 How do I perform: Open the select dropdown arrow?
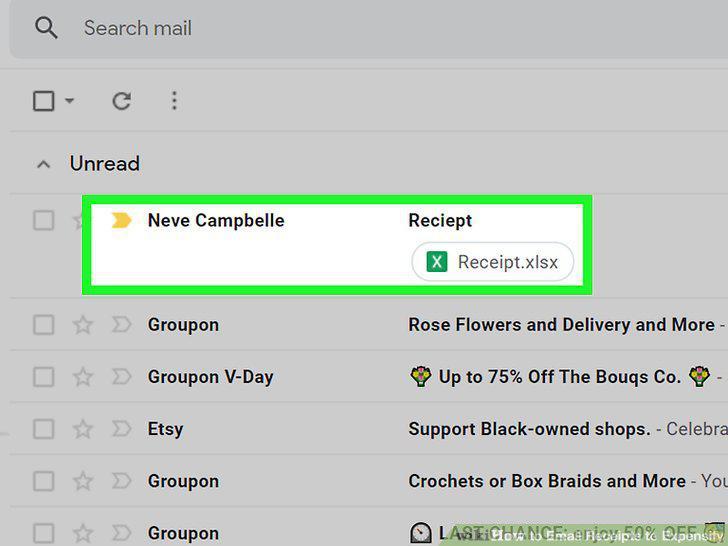click(x=69, y=100)
